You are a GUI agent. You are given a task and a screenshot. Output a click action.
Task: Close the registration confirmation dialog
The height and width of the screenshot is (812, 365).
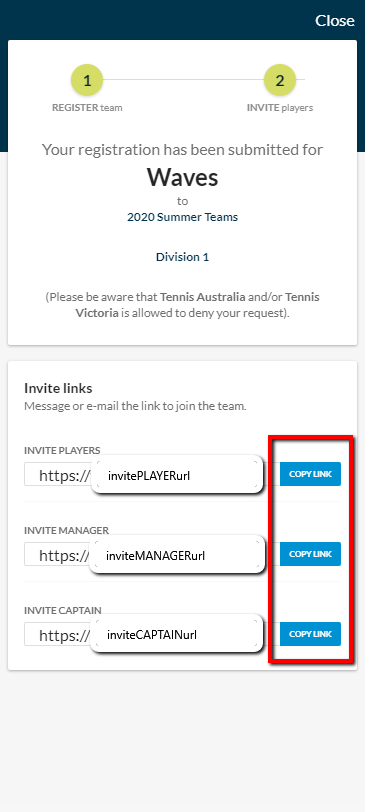tap(335, 20)
